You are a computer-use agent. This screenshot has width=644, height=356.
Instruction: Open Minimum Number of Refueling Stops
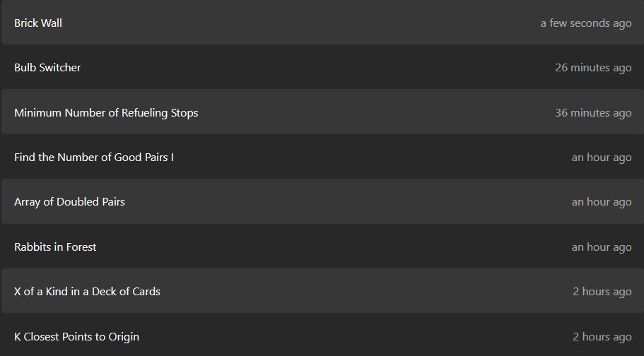coord(106,112)
